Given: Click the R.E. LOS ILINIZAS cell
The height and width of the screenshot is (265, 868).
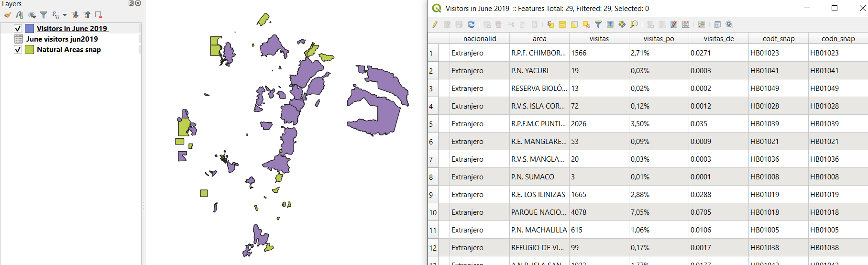Looking at the screenshot, I should [539, 195].
